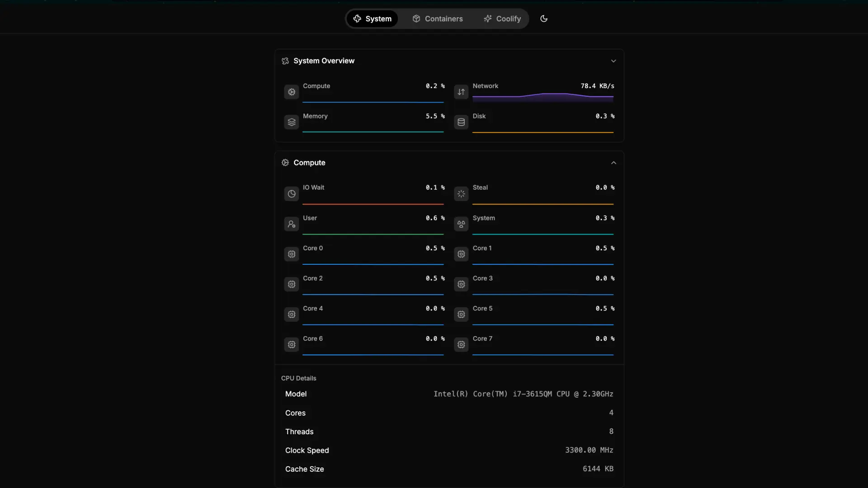The image size is (868, 488).
Task: Click the Network usage sparkline graph
Action: [x=542, y=97]
